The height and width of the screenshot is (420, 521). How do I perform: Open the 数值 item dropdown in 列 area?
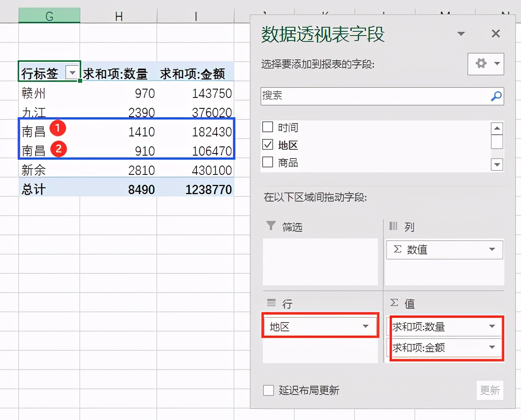pyautogui.click(x=492, y=249)
